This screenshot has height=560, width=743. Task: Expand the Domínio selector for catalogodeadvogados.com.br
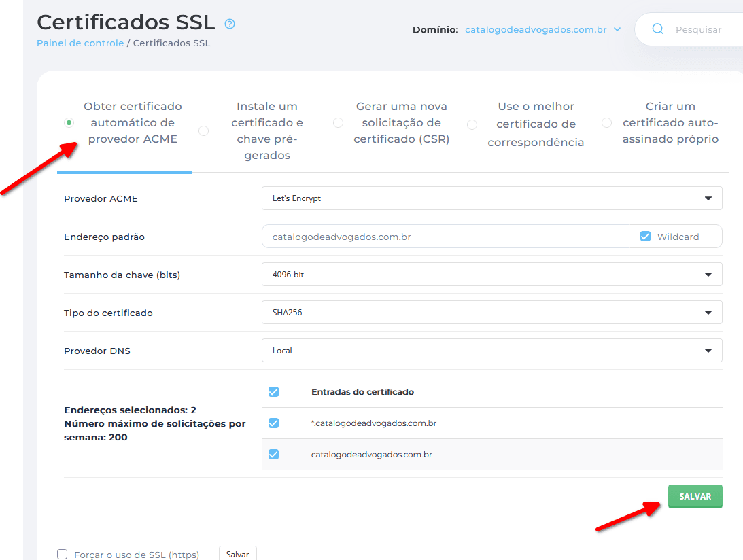pyautogui.click(x=617, y=29)
